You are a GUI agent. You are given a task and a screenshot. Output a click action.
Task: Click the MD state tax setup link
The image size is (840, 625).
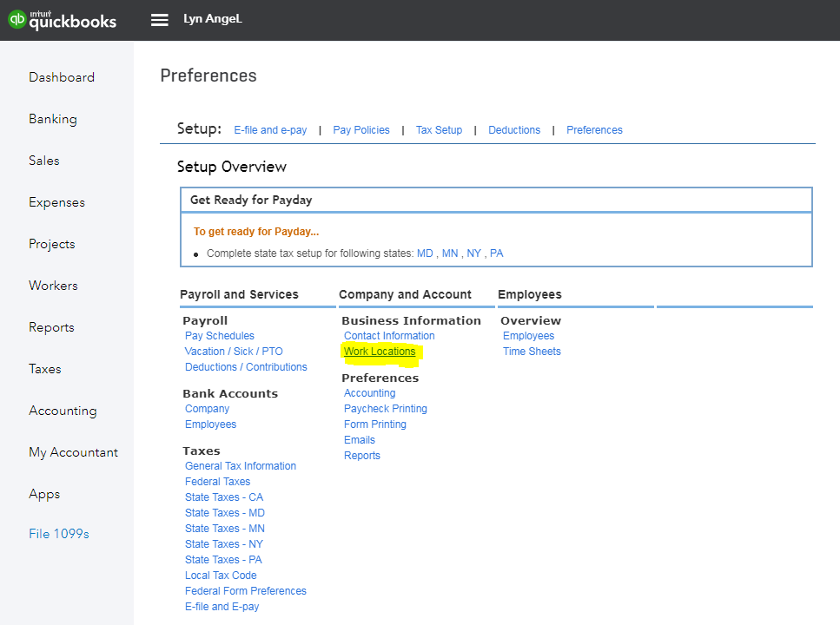[x=425, y=253]
